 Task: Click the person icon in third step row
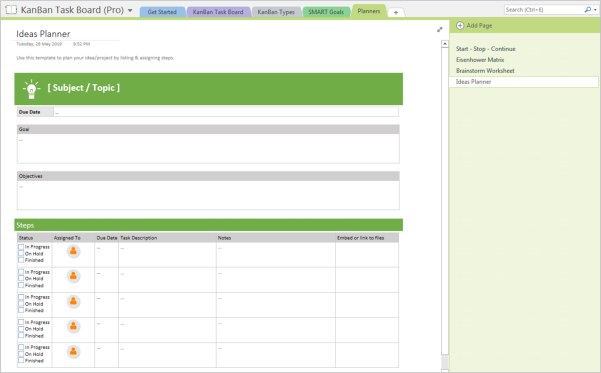[73, 302]
